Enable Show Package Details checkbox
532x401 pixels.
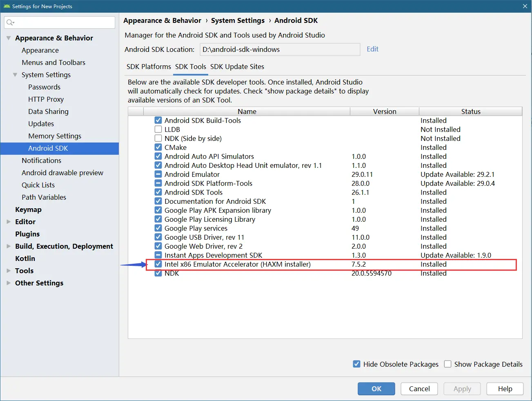coord(447,364)
